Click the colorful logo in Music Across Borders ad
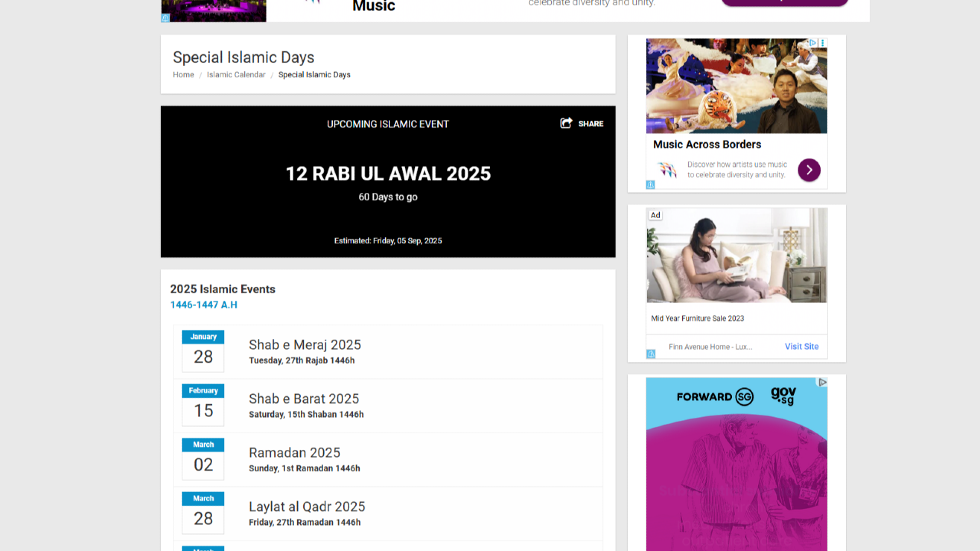 [x=668, y=170]
